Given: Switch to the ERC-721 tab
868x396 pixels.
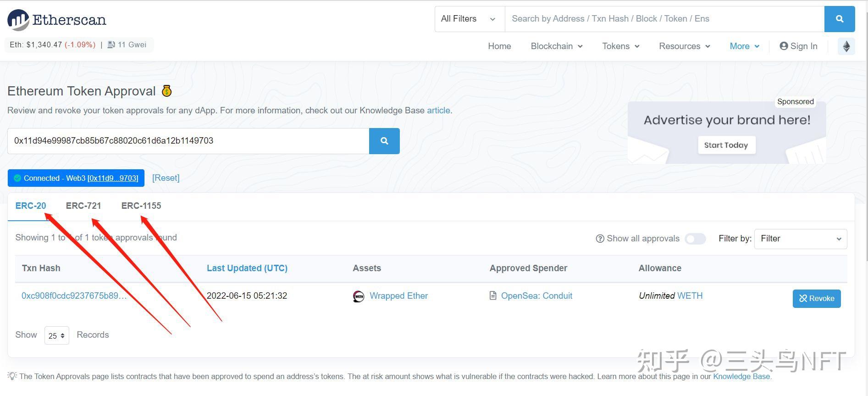Looking at the screenshot, I should pyautogui.click(x=83, y=206).
